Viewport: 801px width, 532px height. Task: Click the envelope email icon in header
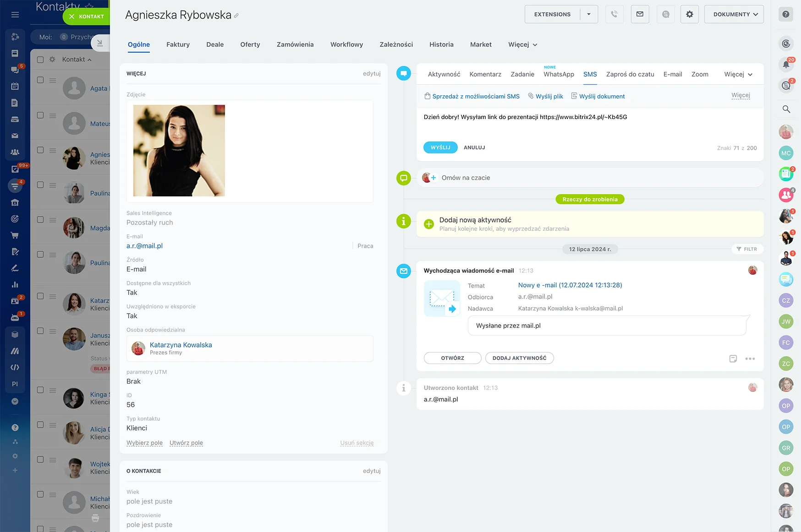tap(640, 14)
